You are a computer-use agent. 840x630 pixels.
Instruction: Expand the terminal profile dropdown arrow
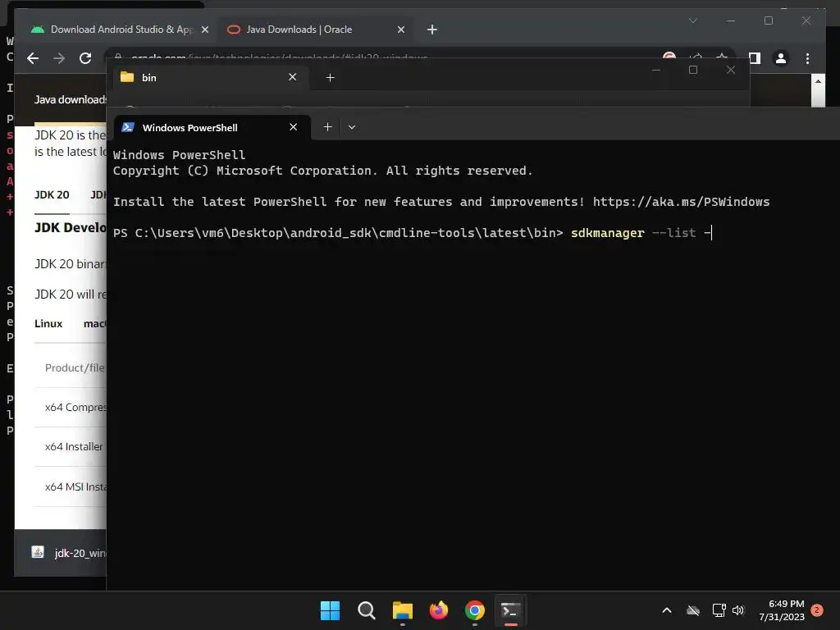351,127
